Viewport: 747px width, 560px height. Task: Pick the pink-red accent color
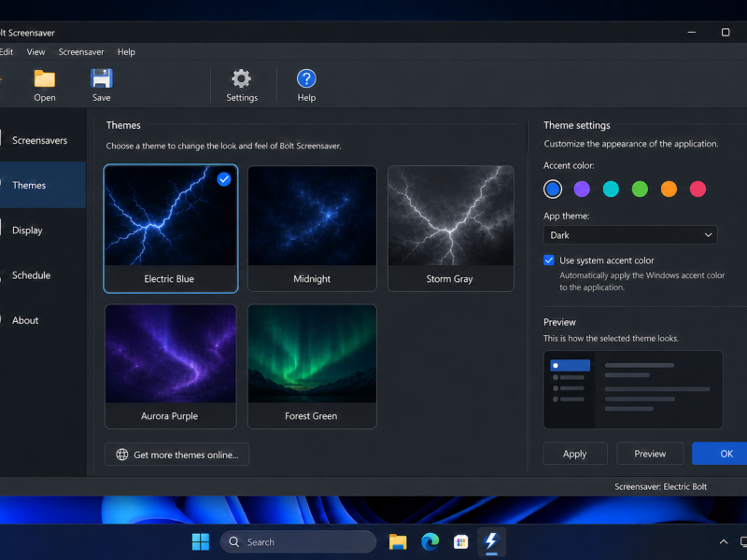(698, 189)
